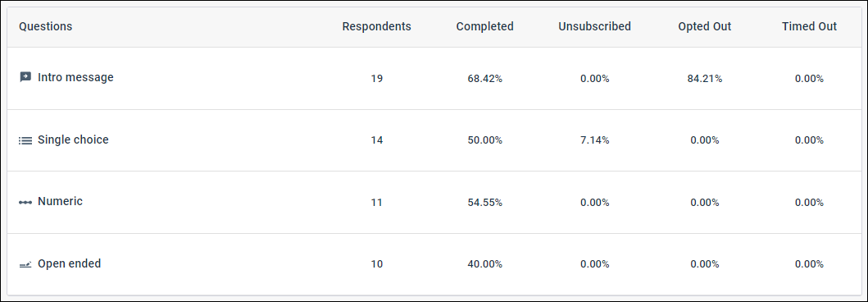Screen dimensions: 868x302
Task: Click the 84.21% opted out value
Action: [705, 79]
